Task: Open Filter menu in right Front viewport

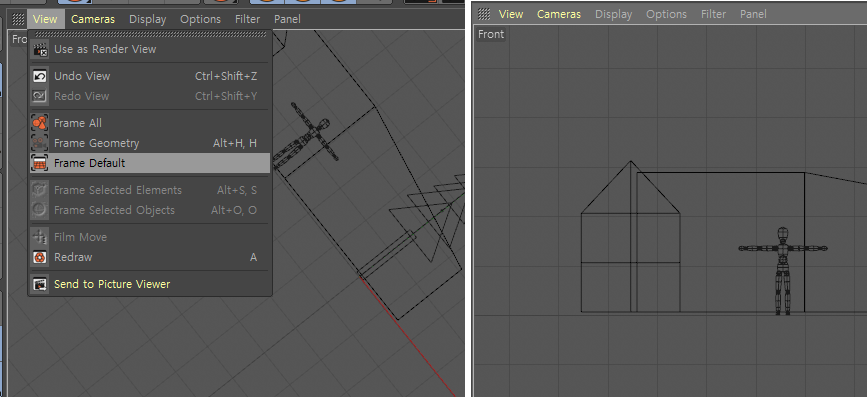Action: pyautogui.click(x=713, y=14)
